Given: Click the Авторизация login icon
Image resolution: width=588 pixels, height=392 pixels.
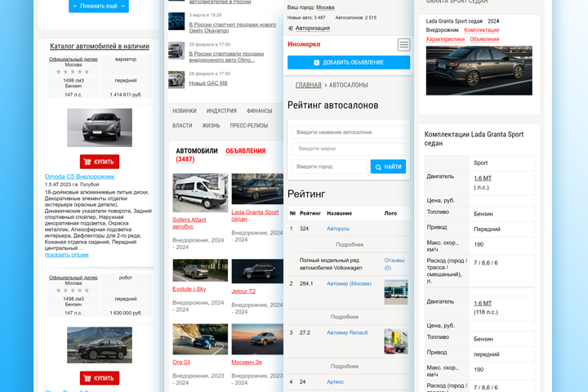Looking at the screenshot, I should [290, 28].
